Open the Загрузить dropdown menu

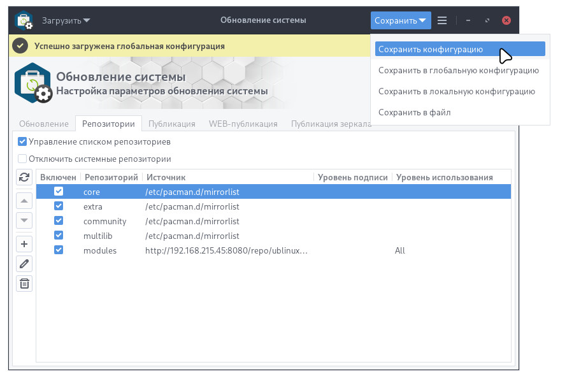66,20
